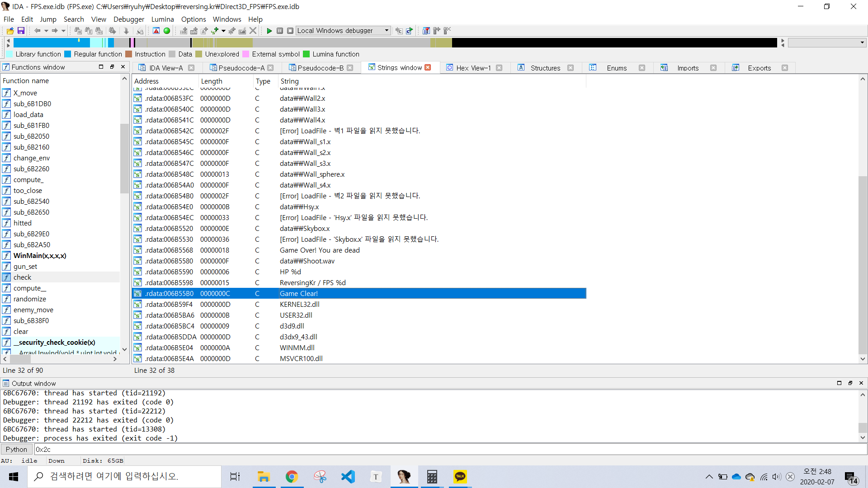Click the green circle status icon

click(x=167, y=31)
